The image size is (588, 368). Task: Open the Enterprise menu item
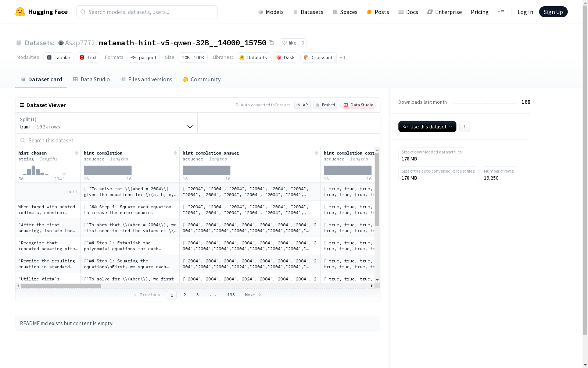[x=444, y=12]
